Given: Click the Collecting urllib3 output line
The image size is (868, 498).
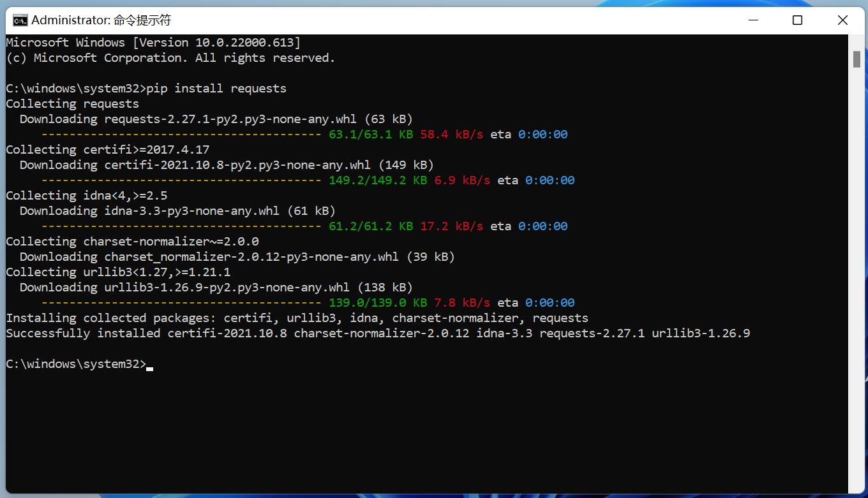Looking at the screenshot, I should [x=118, y=272].
